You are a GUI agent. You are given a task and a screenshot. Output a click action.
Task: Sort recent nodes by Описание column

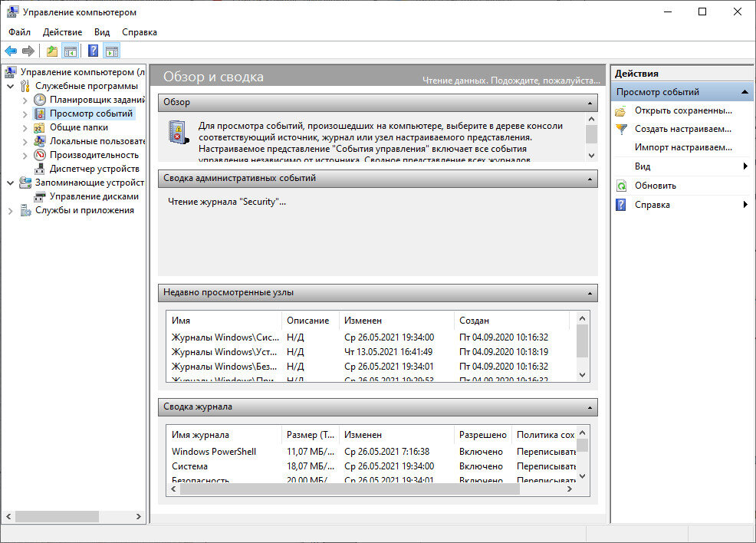pos(310,321)
